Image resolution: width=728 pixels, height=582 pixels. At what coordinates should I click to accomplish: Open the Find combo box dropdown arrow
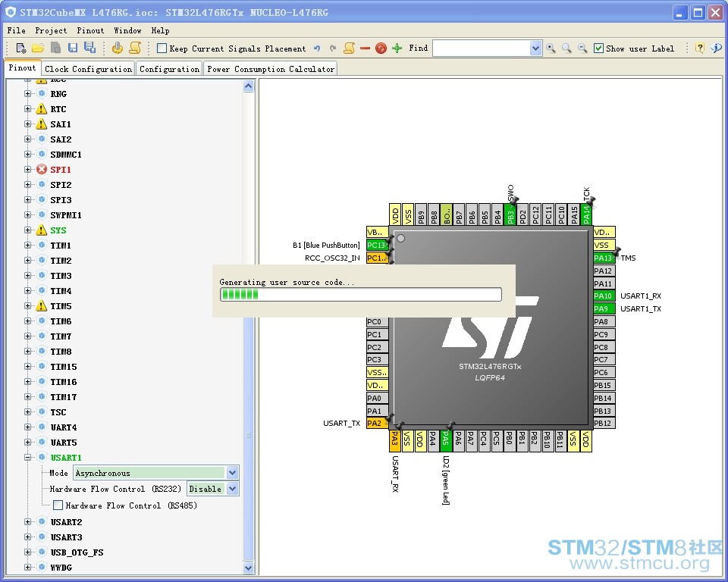[535, 48]
